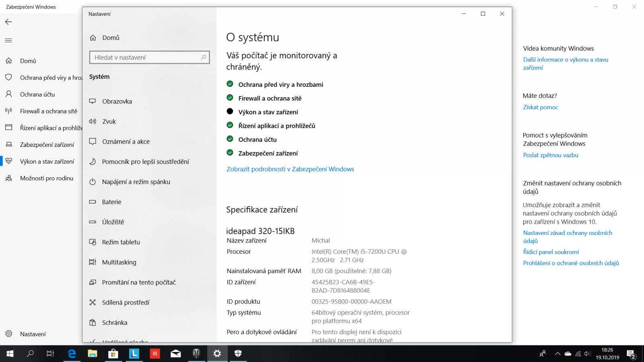Click the back arrow in Zabezpečení Windows
Image resolution: width=644 pixels, height=362 pixels.
[8, 22]
